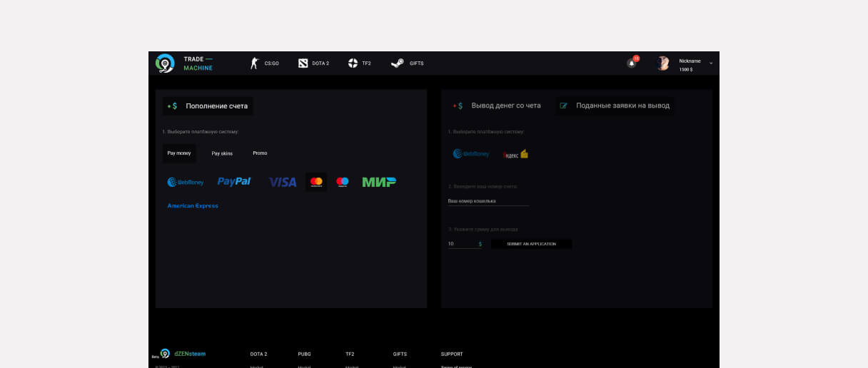This screenshot has width=868, height=368.
Task: Click the Trade Machine logo icon
Action: click(165, 63)
